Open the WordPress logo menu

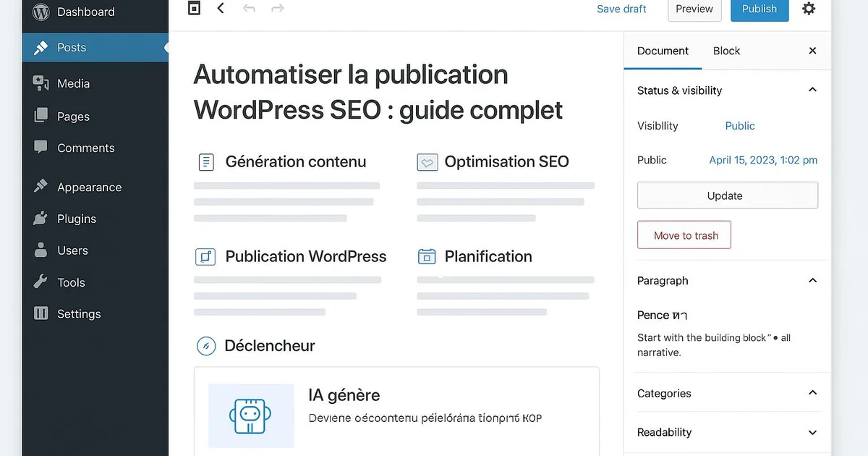41,12
